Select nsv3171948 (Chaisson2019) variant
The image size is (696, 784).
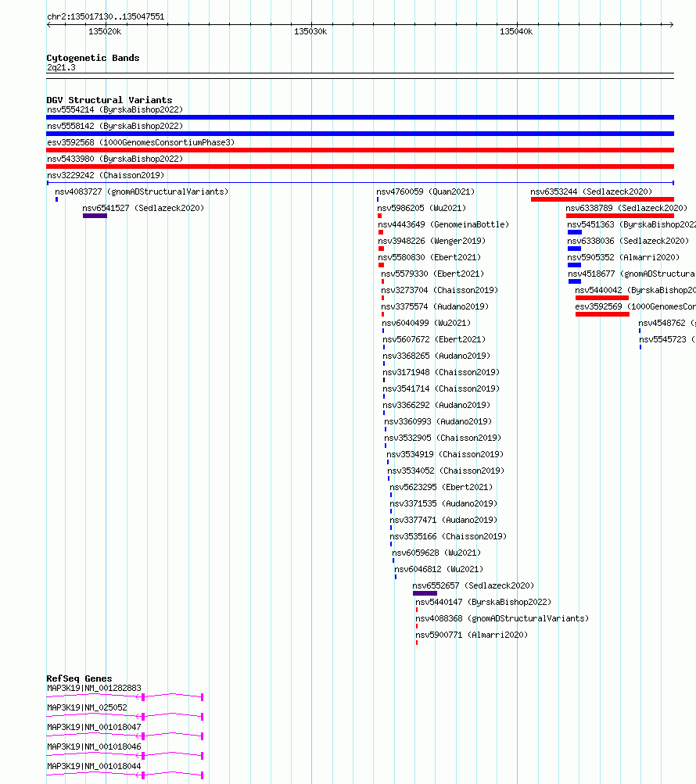441,373
